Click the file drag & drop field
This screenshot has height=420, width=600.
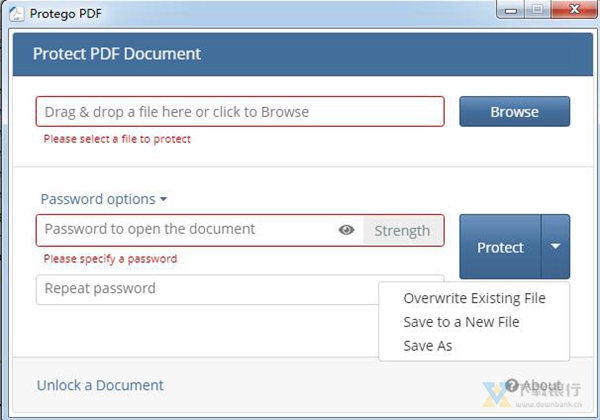coord(240,112)
